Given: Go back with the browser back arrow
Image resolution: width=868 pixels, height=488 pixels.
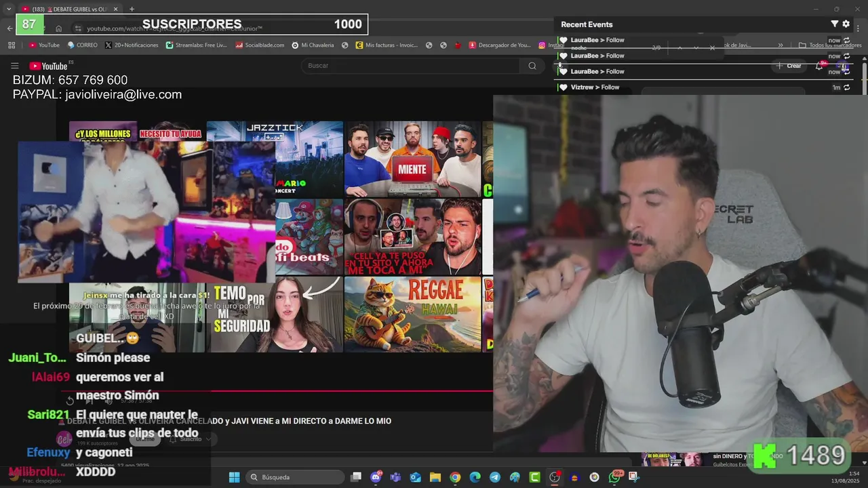Looking at the screenshot, I should [9, 28].
